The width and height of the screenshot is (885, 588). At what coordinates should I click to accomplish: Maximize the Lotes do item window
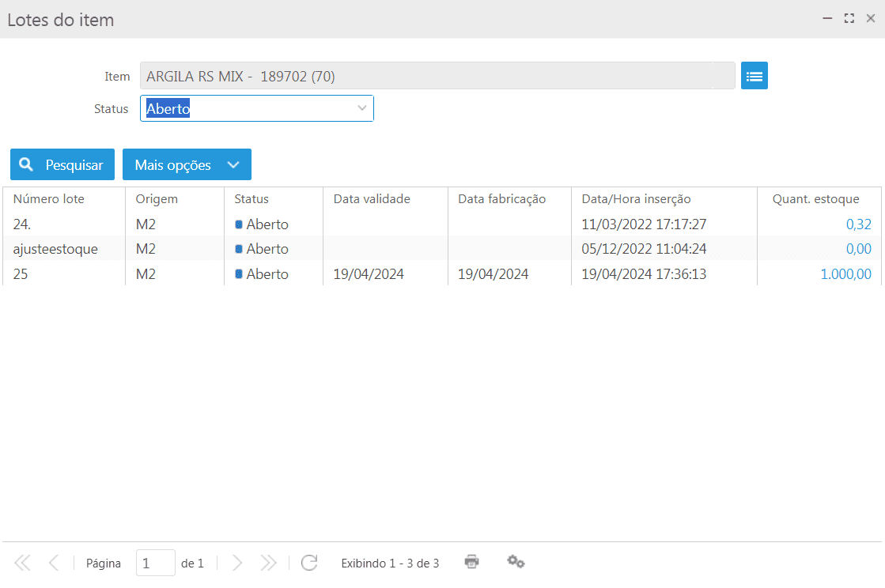pyautogui.click(x=849, y=18)
